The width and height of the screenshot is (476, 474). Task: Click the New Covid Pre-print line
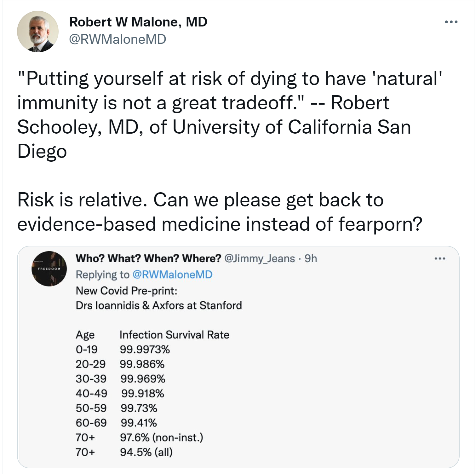(126, 291)
